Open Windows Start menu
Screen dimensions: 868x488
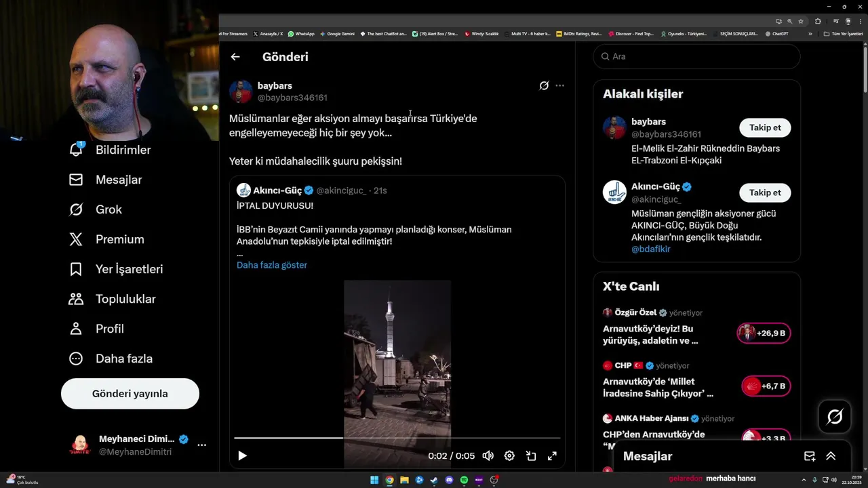(374, 480)
